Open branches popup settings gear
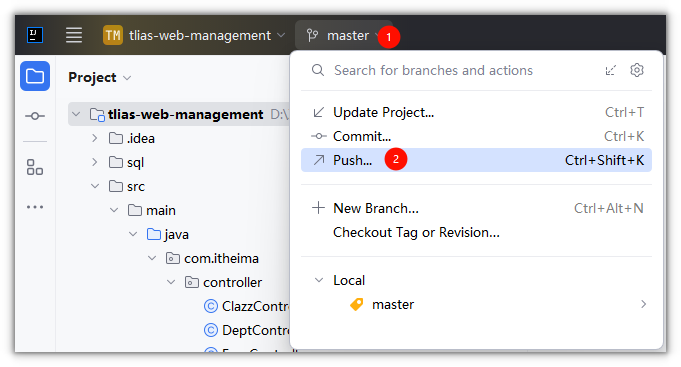Screen dimensions: 681x367 637,70
